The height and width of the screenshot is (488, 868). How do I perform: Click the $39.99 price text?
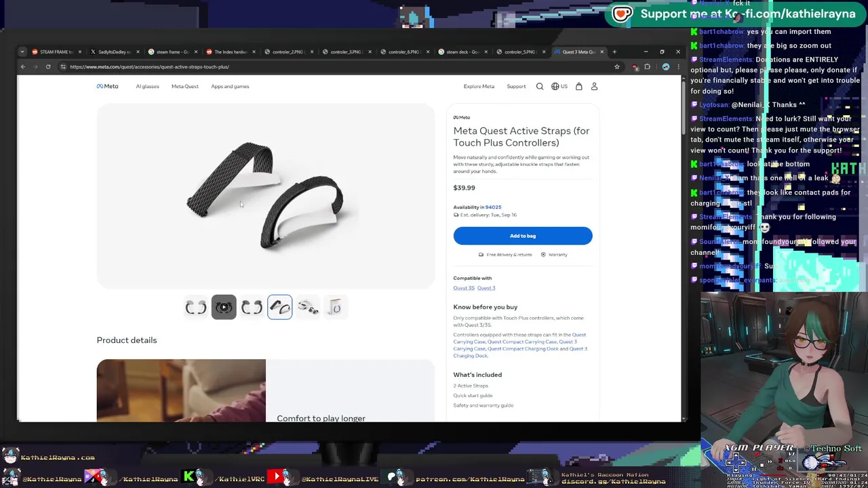point(464,188)
